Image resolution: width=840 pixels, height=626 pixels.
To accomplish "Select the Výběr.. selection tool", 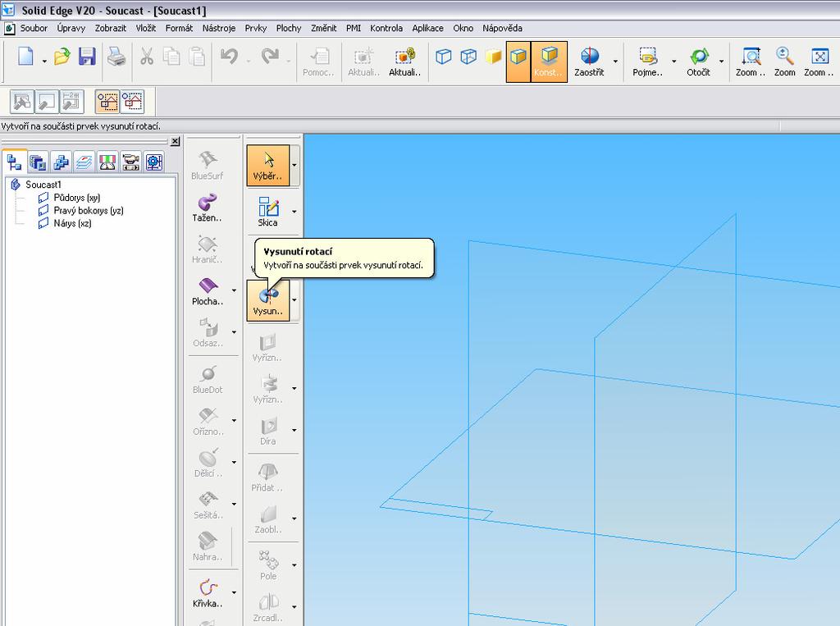I will click(x=268, y=166).
